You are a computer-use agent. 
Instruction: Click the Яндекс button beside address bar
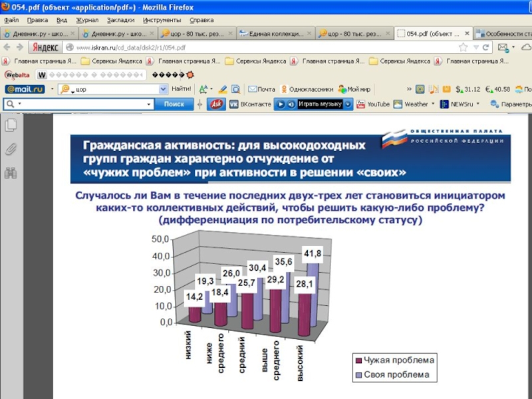click(x=45, y=47)
